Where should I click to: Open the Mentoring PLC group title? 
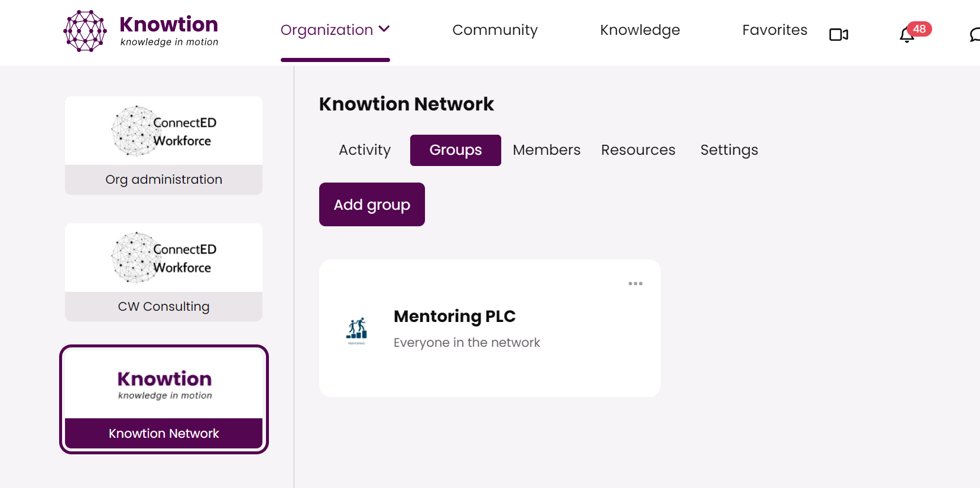coord(455,317)
